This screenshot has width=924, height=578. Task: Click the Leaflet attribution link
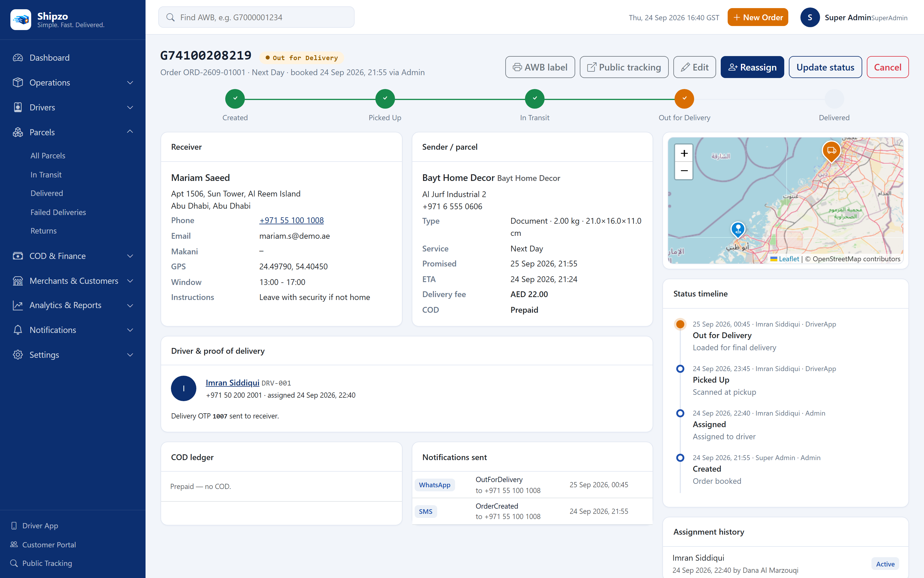[x=785, y=259]
